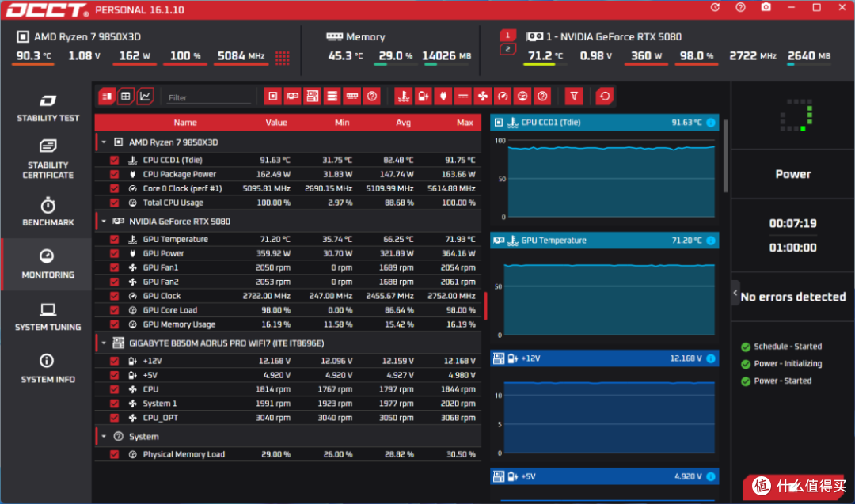Toggle the usage load readings filter

(x=522, y=97)
